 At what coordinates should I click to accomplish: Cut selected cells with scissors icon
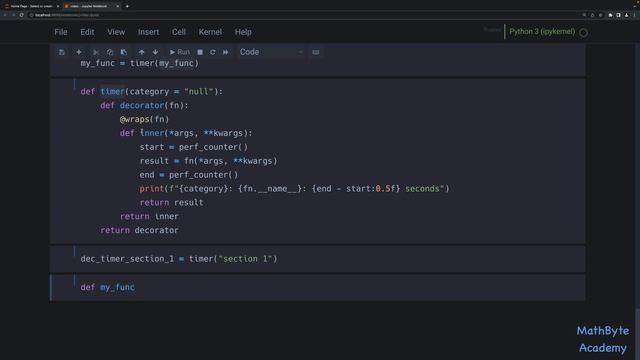pyautogui.click(x=96, y=52)
